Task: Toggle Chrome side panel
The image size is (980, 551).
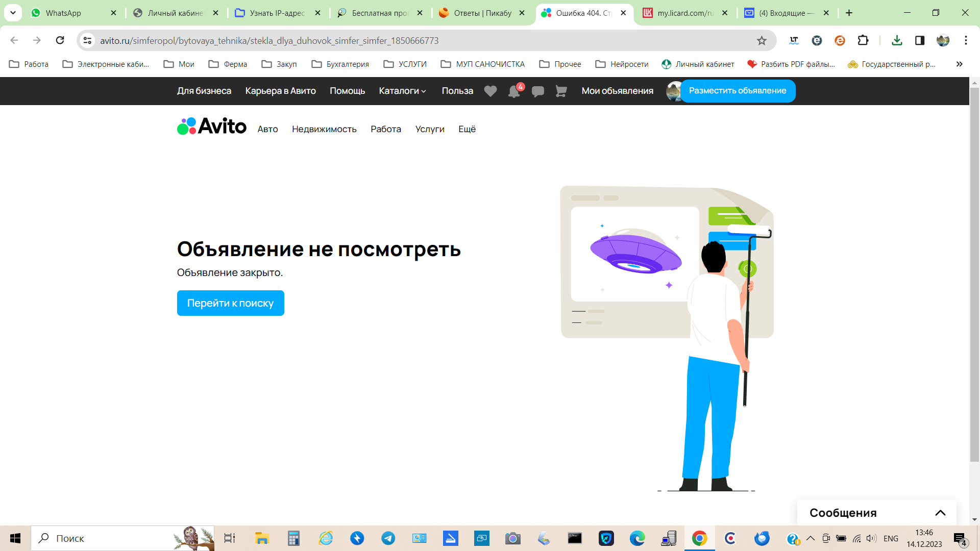Action: pos(920,40)
